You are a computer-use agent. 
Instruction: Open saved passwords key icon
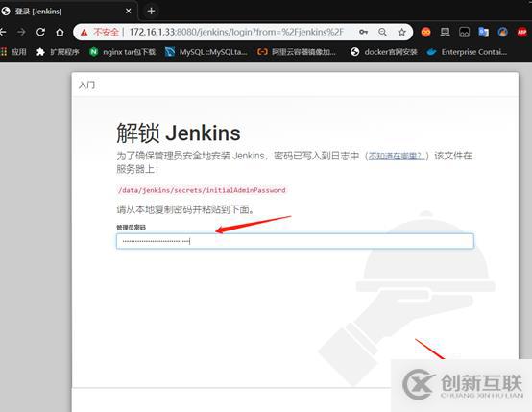click(x=363, y=32)
